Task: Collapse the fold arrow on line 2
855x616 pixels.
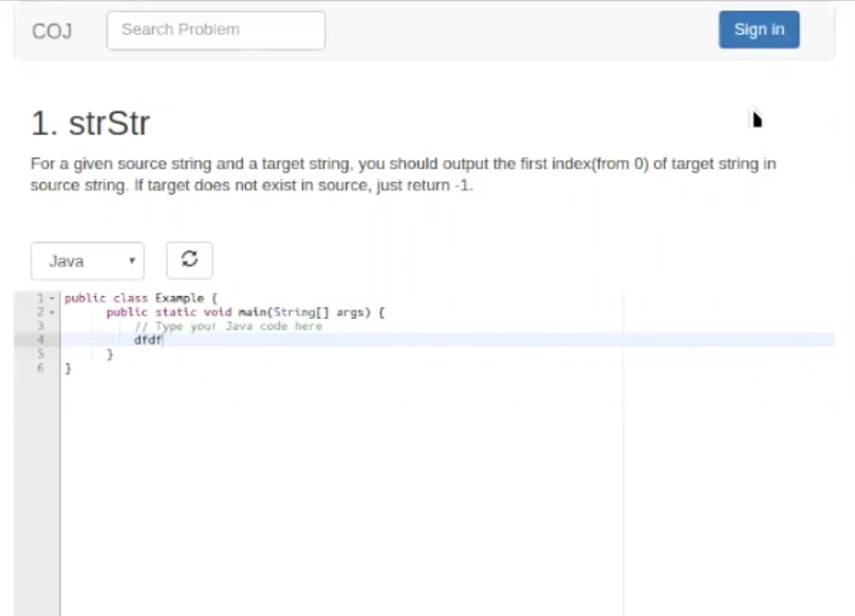Action: [52, 312]
